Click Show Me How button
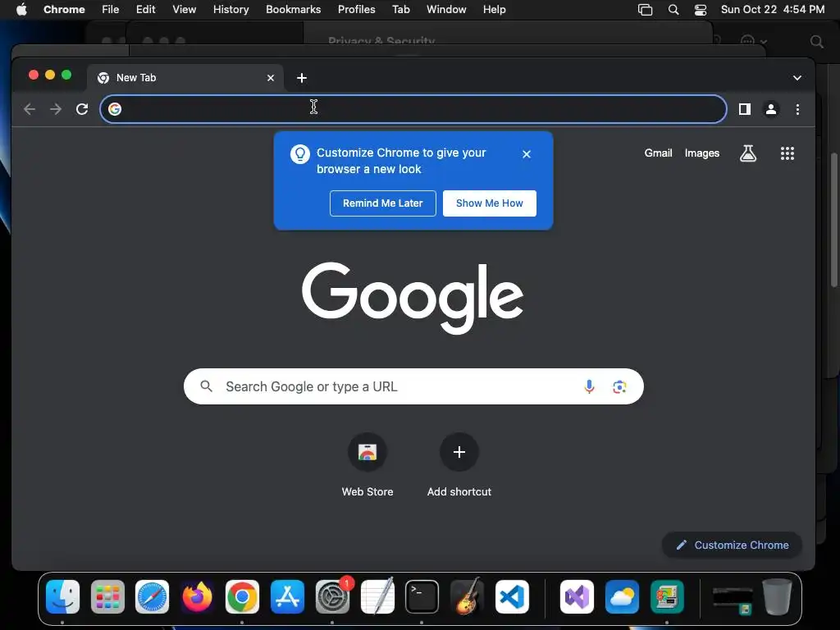 pyautogui.click(x=490, y=203)
